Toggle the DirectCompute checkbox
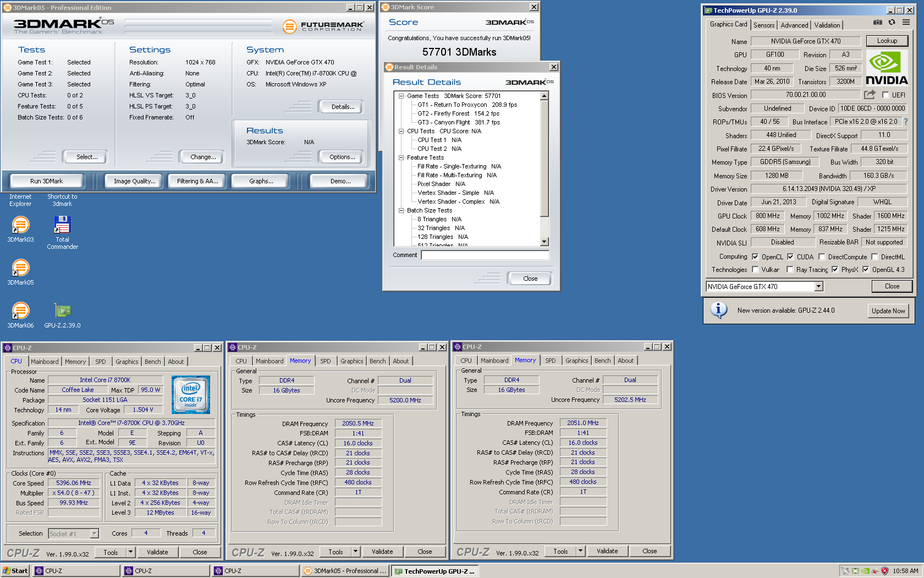Viewport: 924px width, 578px height. click(822, 257)
